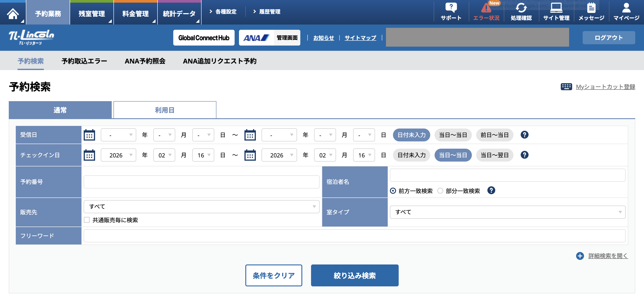
Task: Open the 販売先 dropdown
Action: (201, 207)
